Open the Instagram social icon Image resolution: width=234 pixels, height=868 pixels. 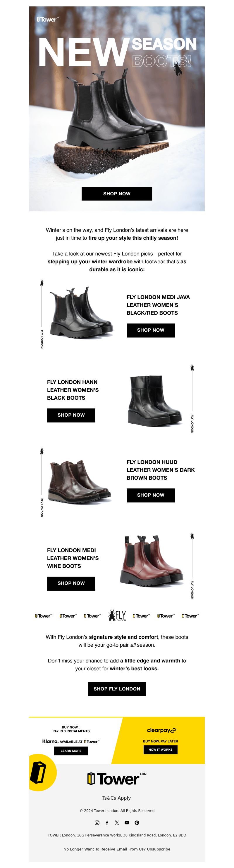pyautogui.click(x=97, y=822)
